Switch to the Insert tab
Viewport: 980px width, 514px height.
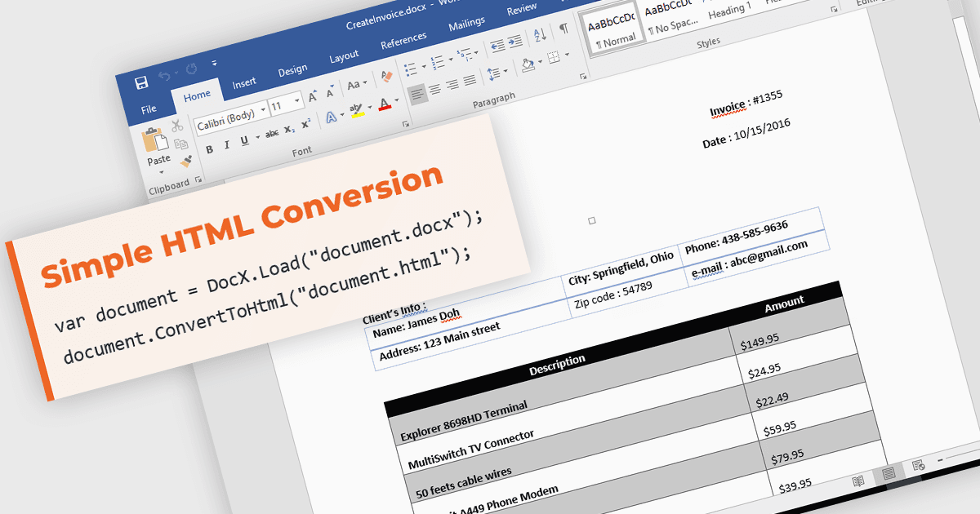tap(244, 83)
